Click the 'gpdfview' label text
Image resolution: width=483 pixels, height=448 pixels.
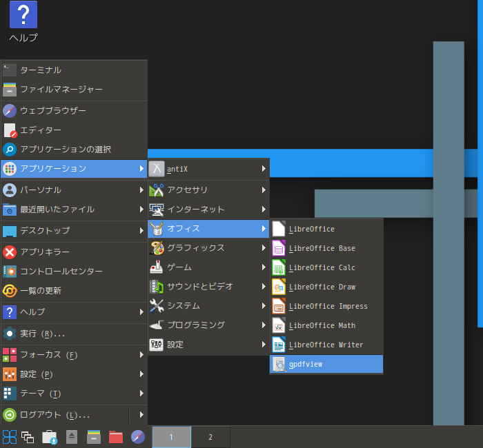(x=306, y=365)
